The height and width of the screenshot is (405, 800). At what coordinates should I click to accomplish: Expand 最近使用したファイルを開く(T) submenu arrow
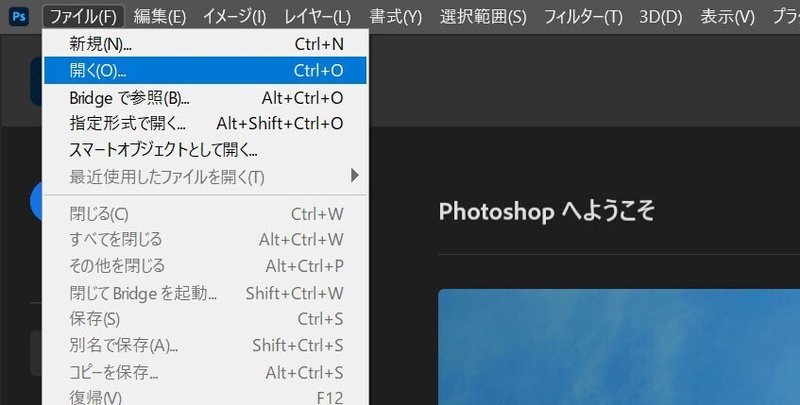[355, 176]
